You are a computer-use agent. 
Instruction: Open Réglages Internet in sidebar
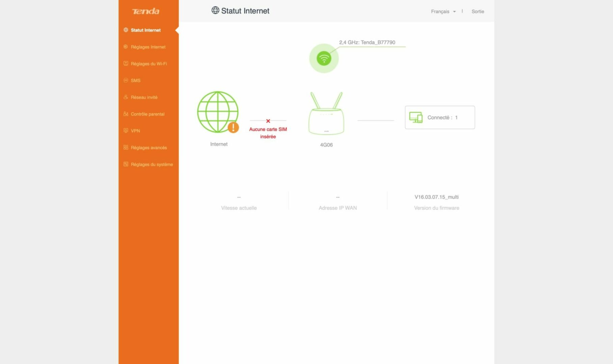click(x=148, y=47)
